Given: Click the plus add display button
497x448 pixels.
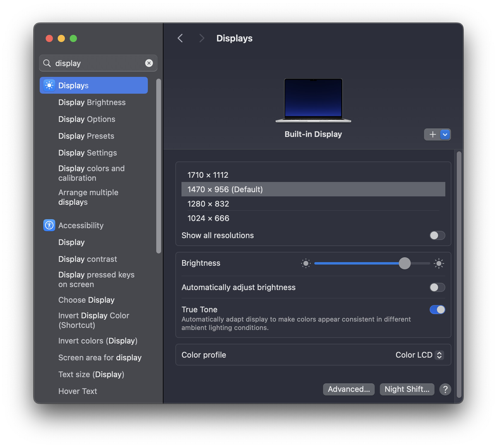Looking at the screenshot, I should pos(432,135).
